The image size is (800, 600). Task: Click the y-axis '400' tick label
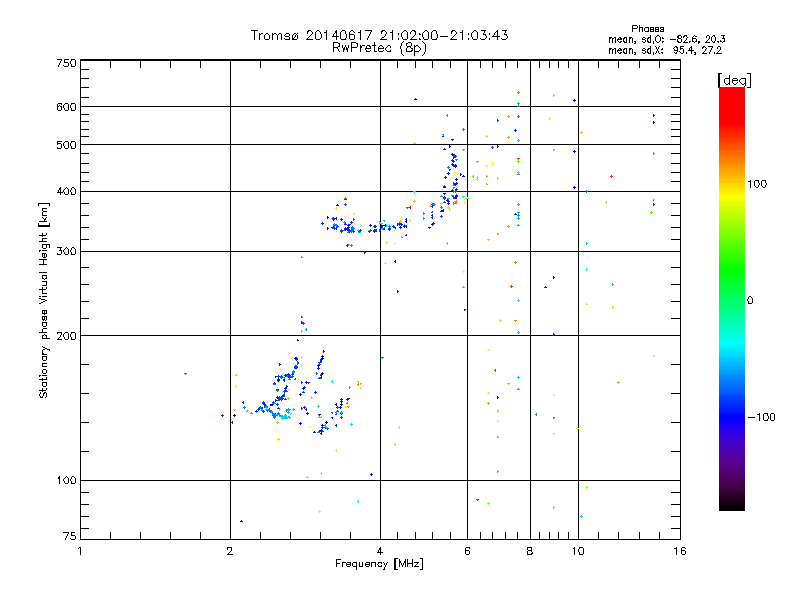tap(66, 191)
